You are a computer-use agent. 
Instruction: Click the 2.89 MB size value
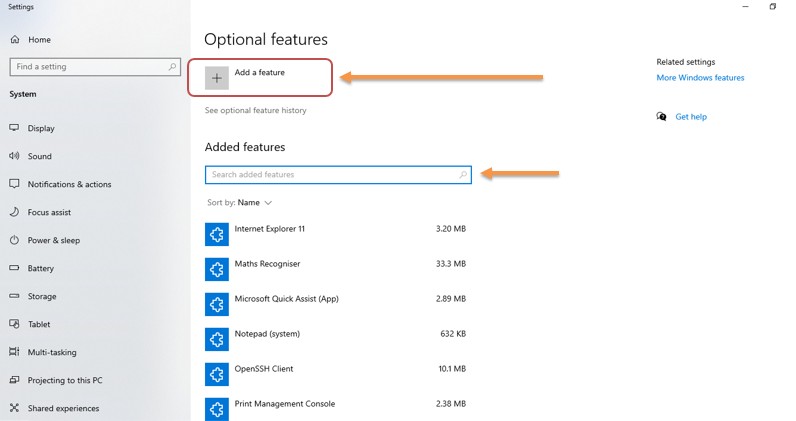pos(451,299)
